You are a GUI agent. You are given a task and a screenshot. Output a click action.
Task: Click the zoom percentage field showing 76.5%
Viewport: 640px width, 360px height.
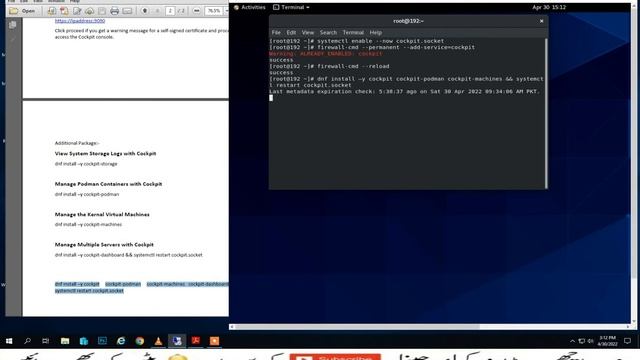[213, 11]
